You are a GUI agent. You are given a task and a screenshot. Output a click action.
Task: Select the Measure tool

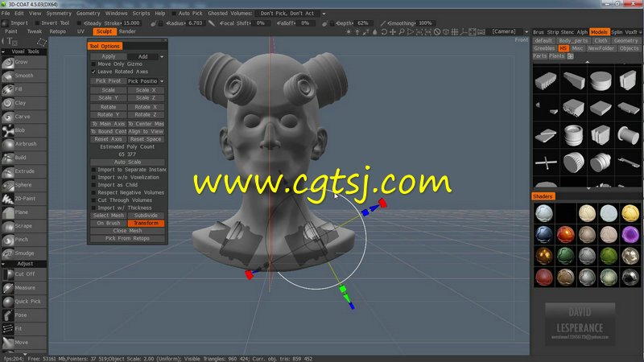tap(24, 288)
